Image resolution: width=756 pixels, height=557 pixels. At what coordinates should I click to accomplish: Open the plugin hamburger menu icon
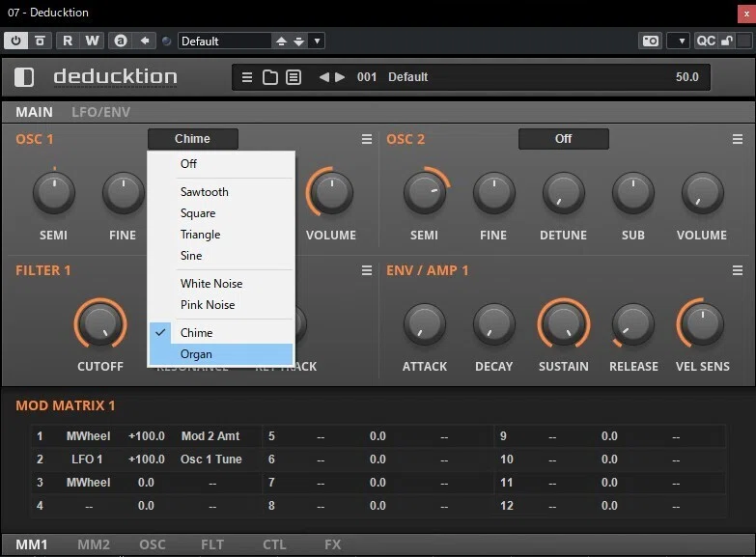pos(247,77)
